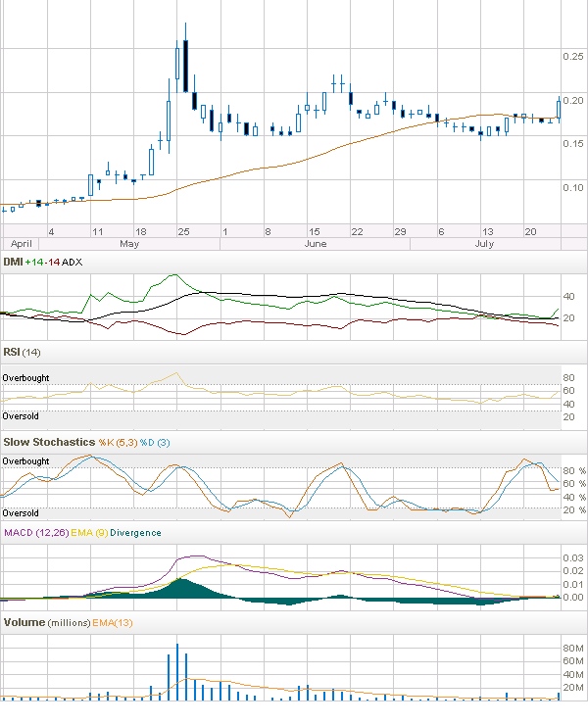This screenshot has width=588, height=725.
Task: Select the 80M volume axis label
Action: point(573,649)
